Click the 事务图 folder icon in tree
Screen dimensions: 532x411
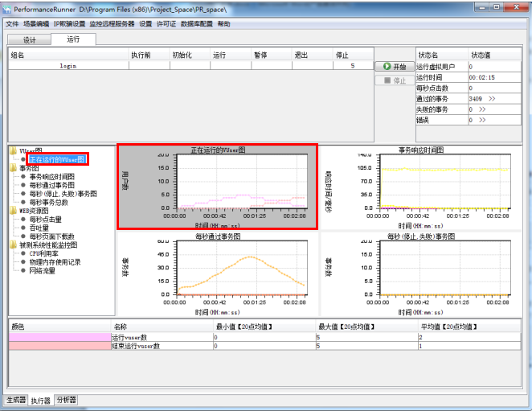click(x=13, y=168)
